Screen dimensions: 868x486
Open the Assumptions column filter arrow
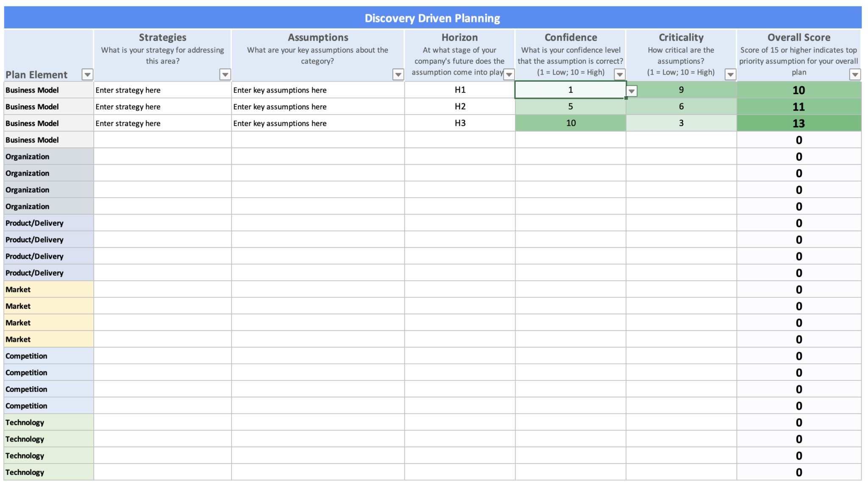point(398,74)
